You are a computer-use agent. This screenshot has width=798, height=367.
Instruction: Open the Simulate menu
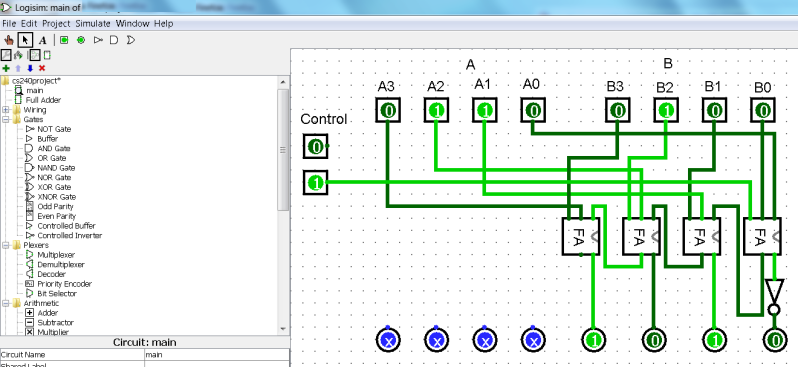tap(93, 23)
